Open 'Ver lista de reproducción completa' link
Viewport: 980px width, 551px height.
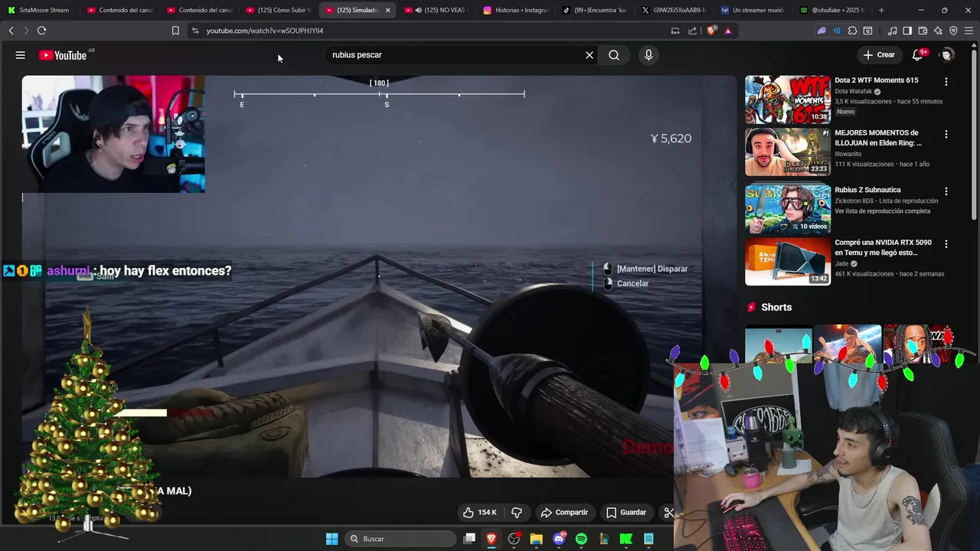tap(883, 211)
